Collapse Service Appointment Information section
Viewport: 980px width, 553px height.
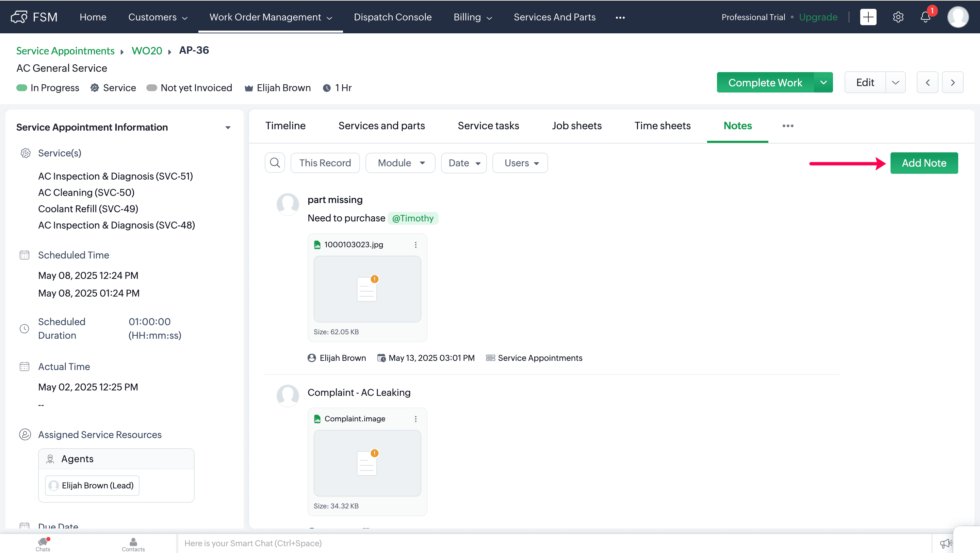(x=228, y=128)
